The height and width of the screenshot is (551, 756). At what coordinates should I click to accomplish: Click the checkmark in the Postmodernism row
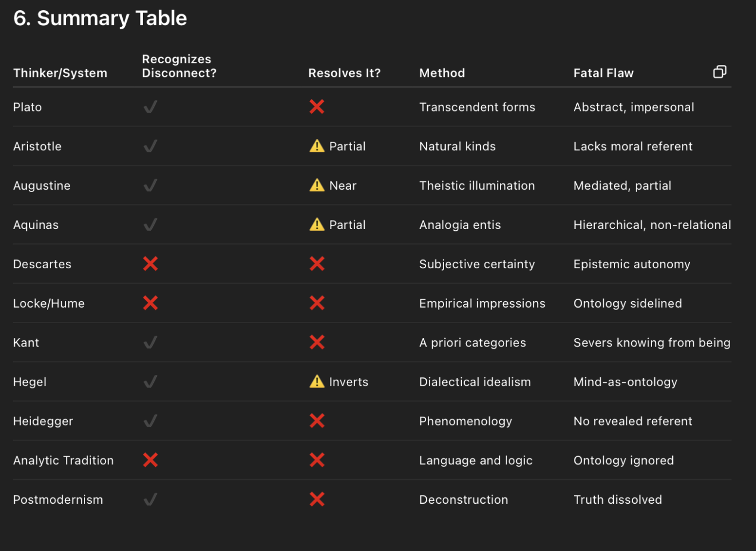click(151, 499)
